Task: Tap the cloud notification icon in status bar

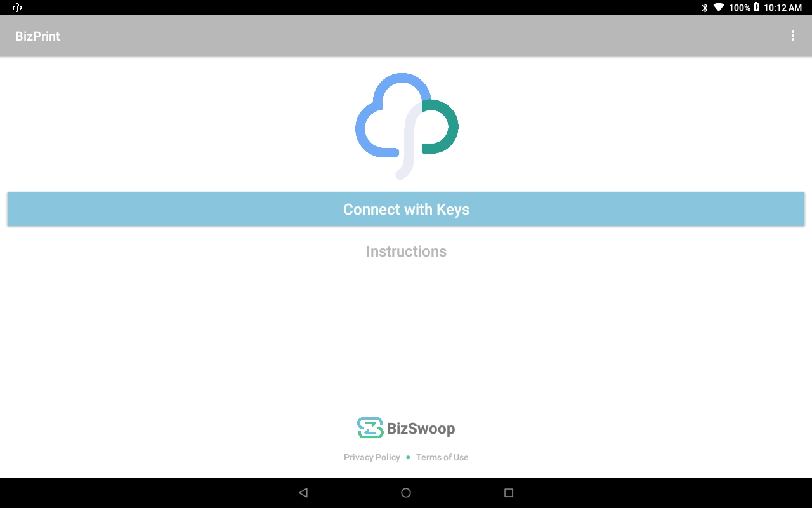Action: coord(17,8)
